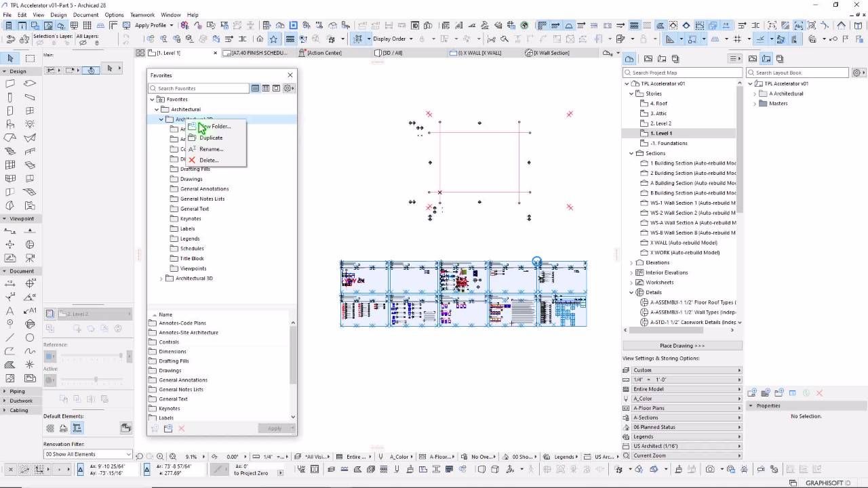Choose the Window tool in Design tools
Viewport: 868px width, 488px height.
point(30,111)
